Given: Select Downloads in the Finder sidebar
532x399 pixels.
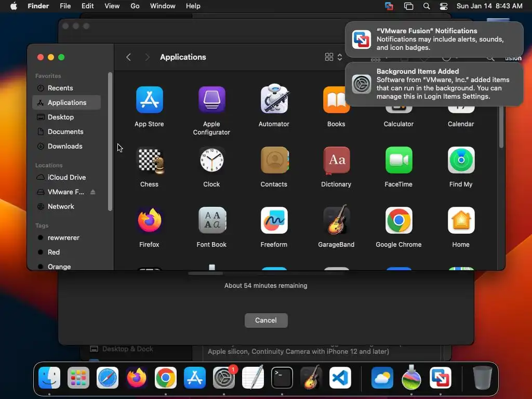Looking at the screenshot, I should click(x=66, y=146).
